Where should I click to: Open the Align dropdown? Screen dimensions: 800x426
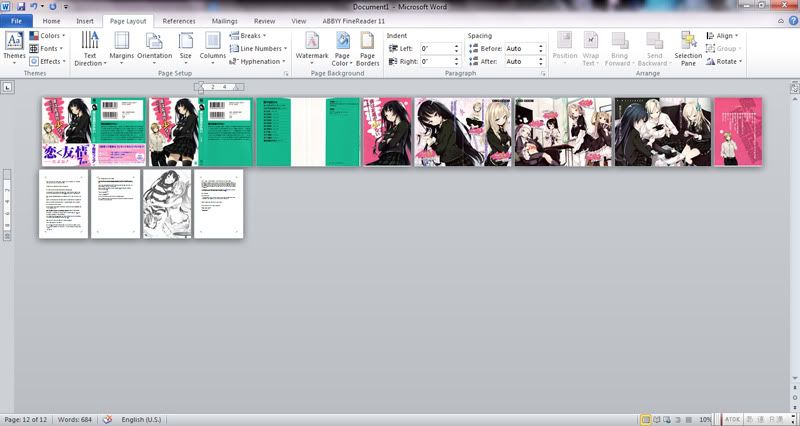[x=722, y=36]
